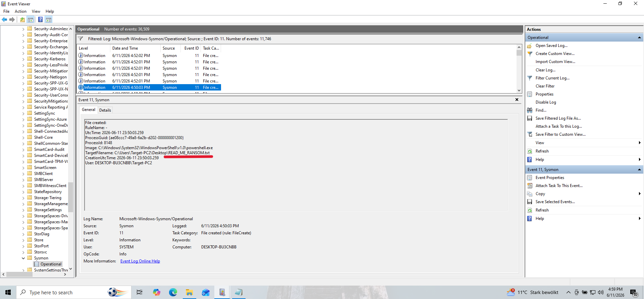Open the weather widget on taskbar
Image resolution: width=644 pixels, height=299 pixels.
[x=533, y=292]
